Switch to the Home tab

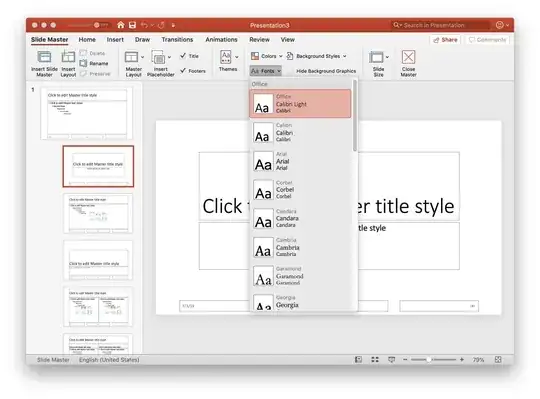click(x=87, y=40)
